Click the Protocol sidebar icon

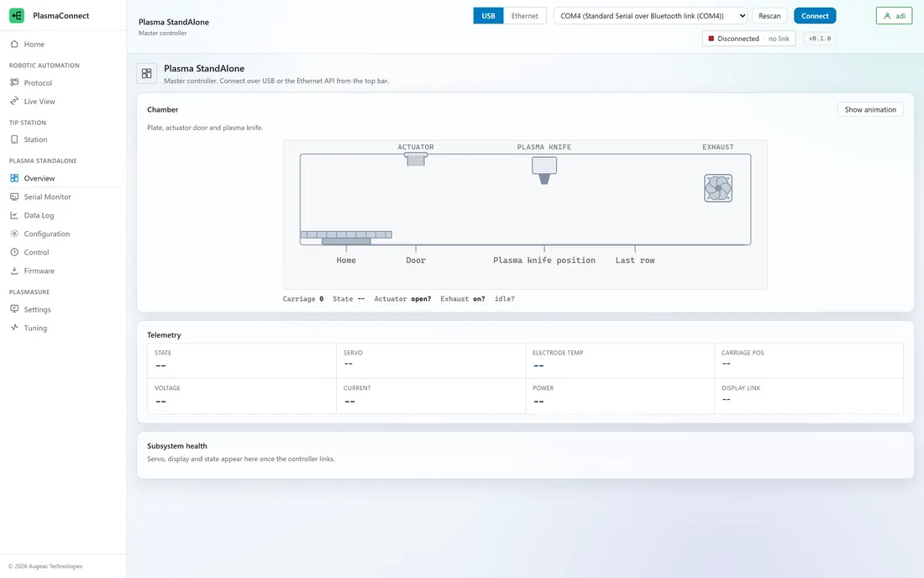pyautogui.click(x=15, y=82)
